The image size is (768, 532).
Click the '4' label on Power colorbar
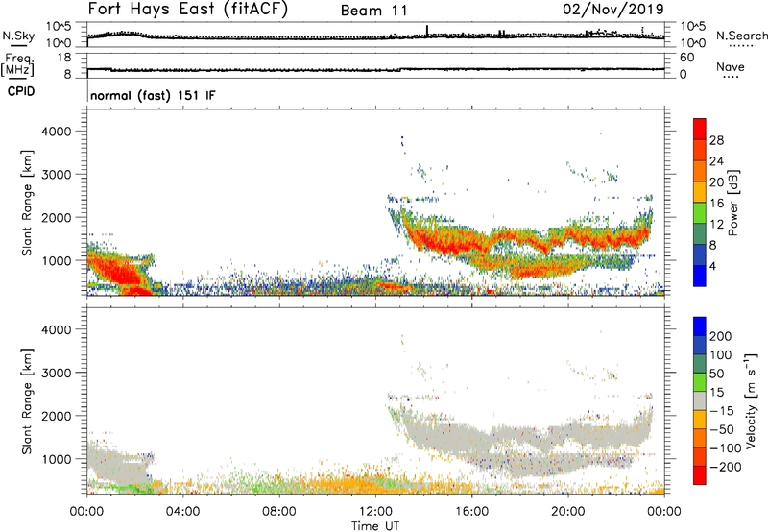pos(712,266)
